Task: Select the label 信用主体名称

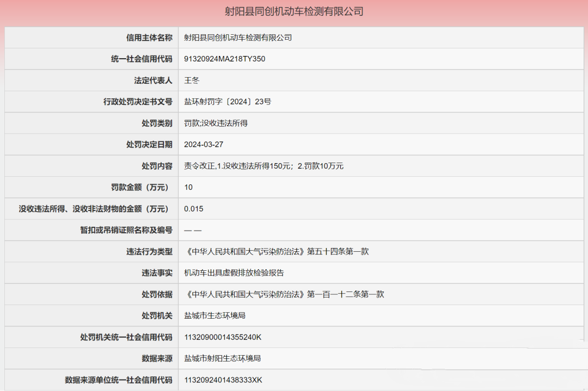Action: point(149,38)
